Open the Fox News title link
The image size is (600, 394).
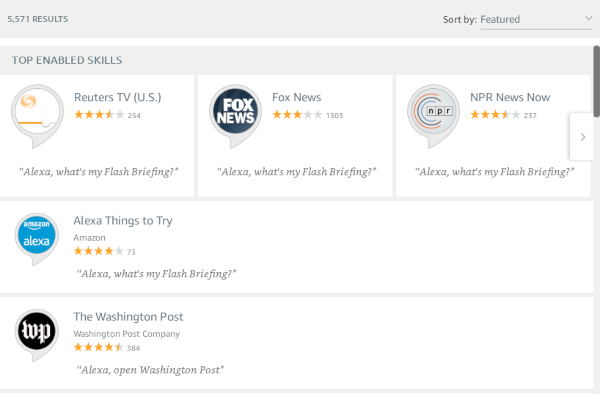pyautogui.click(x=297, y=98)
